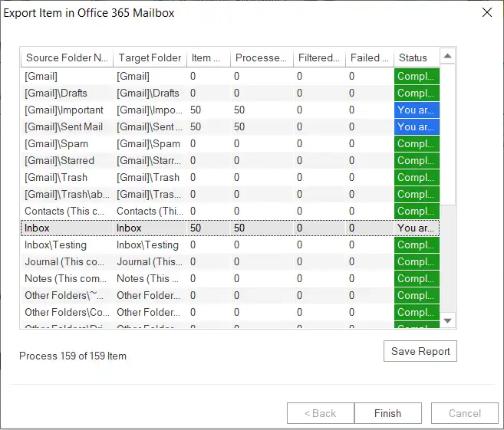Screen dimensions: 504x430
Task: Click green Completed status of [Gmail] row
Action: pos(417,77)
